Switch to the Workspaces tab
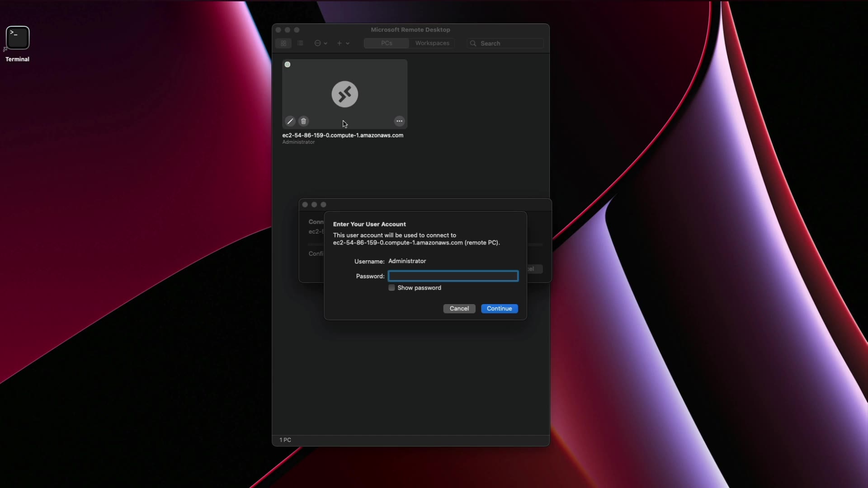Viewport: 868px width, 488px height. tap(432, 43)
